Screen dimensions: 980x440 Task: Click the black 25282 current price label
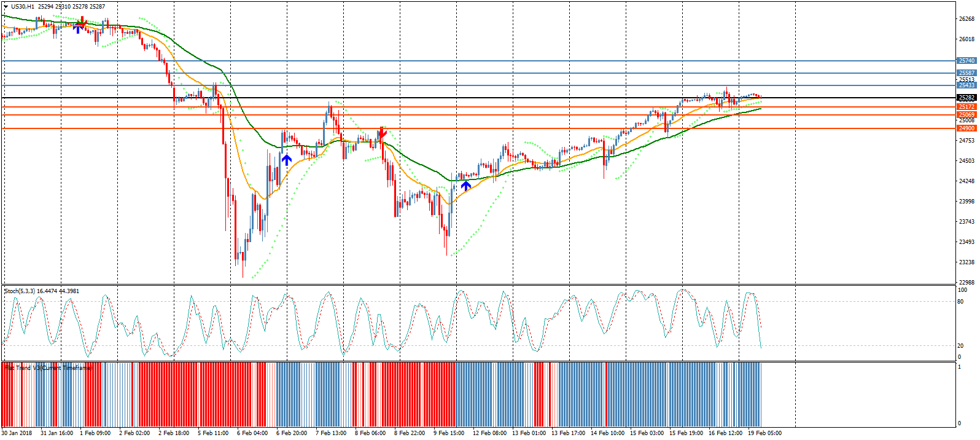point(966,98)
